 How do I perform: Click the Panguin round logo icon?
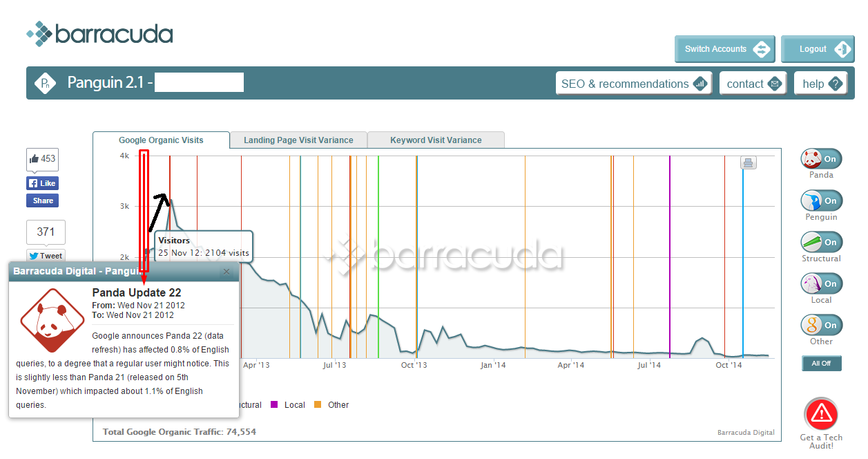click(46, 83)
